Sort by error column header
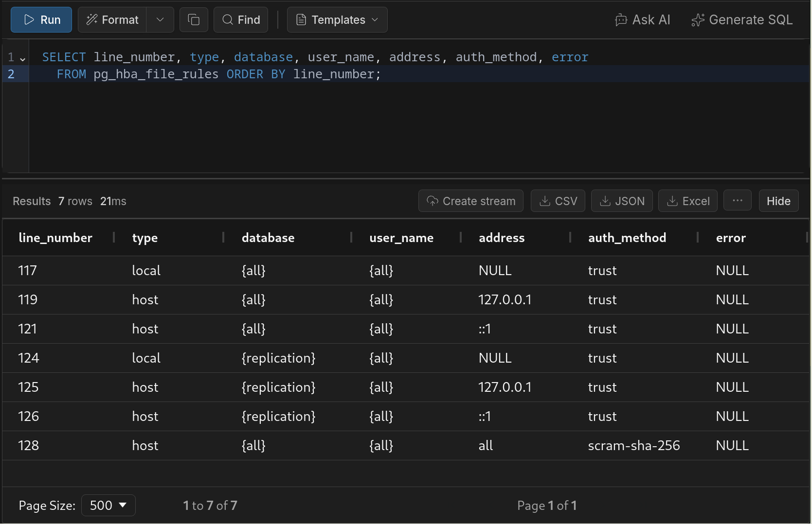 [x=731, y=238]
